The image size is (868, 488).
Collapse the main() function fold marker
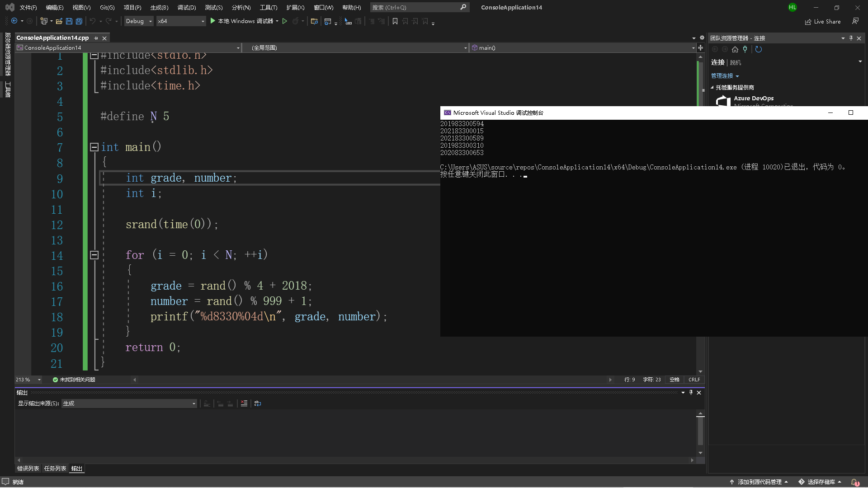(x=94, y=147)
